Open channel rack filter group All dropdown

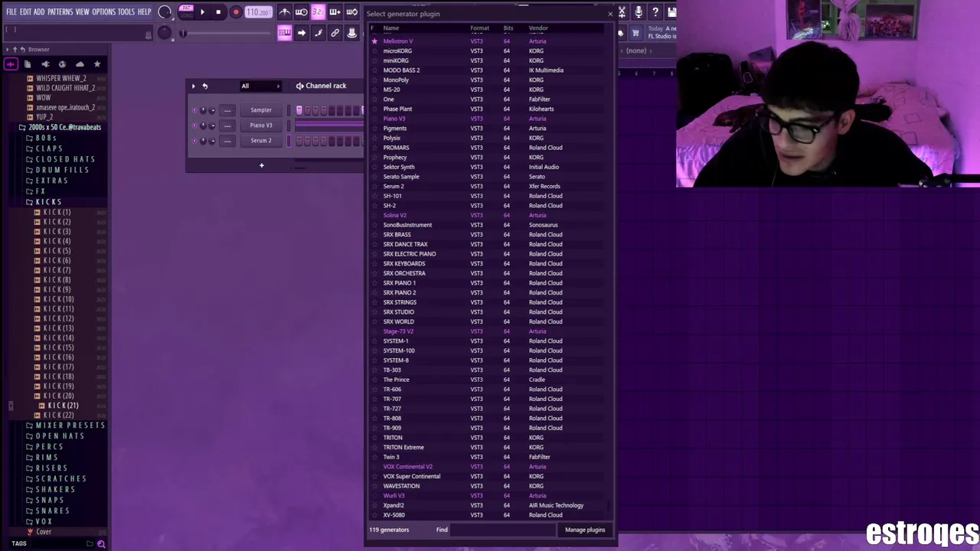coord(260,86)
